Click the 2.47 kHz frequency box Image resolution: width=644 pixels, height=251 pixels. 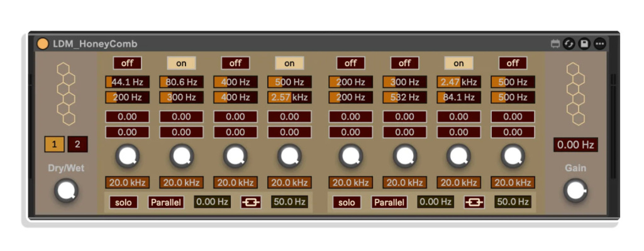(x=458, y=82)
